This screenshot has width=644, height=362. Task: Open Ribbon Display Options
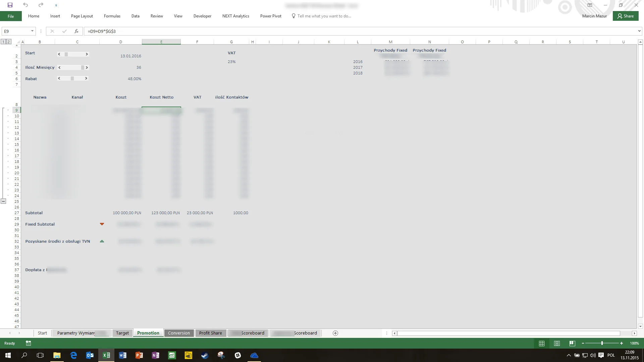tap(590, 5)
